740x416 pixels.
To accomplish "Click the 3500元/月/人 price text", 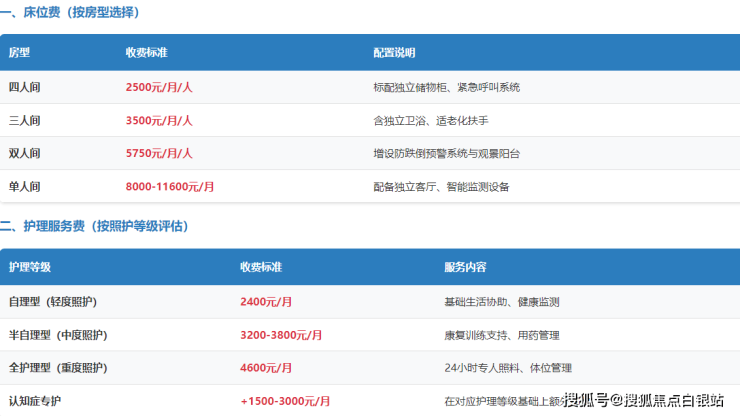I will (159, 120).
